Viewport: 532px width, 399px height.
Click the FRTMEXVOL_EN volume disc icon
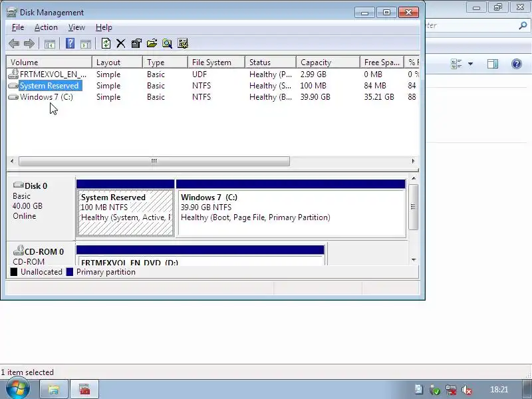pyautogui.click(x=13, y=74)
